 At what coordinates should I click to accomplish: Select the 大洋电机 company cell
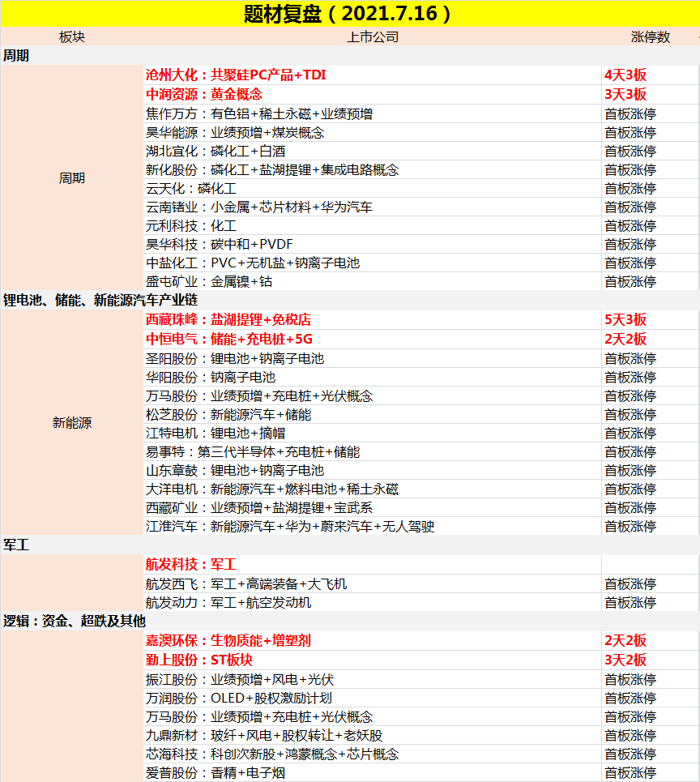point(372,489)
